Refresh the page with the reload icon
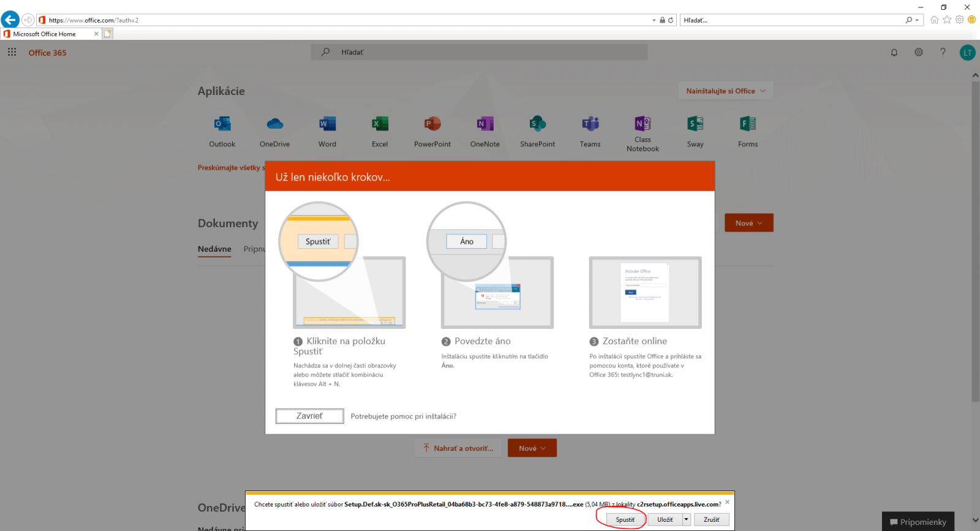 point(671,20)
